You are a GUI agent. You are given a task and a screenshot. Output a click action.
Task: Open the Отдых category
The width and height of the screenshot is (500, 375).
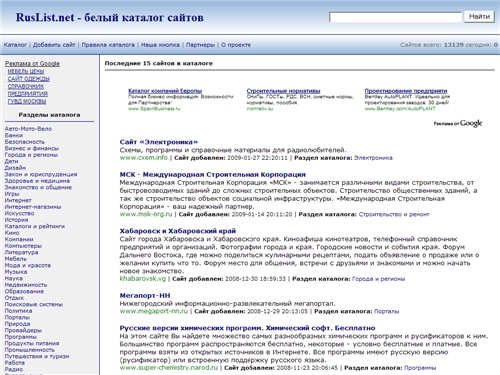(x=14, y=298)
